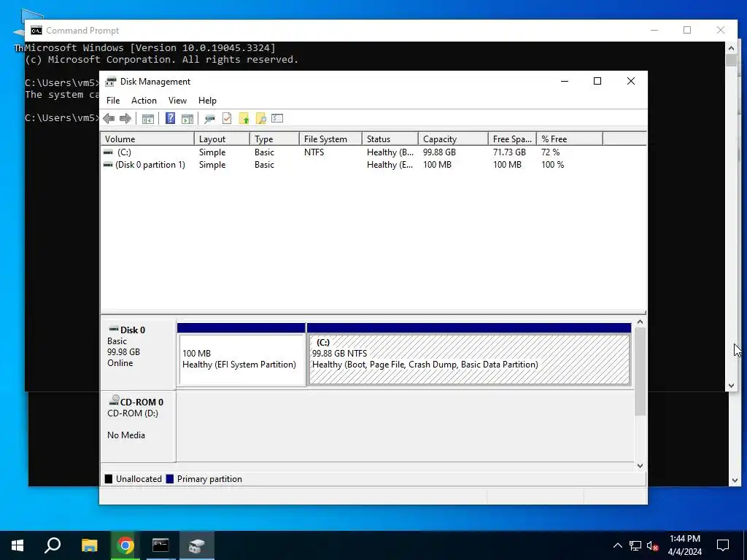Click the Connect/Rescan disk toolbar icon
Screen dimensions: 747x560
click(209, 119)
